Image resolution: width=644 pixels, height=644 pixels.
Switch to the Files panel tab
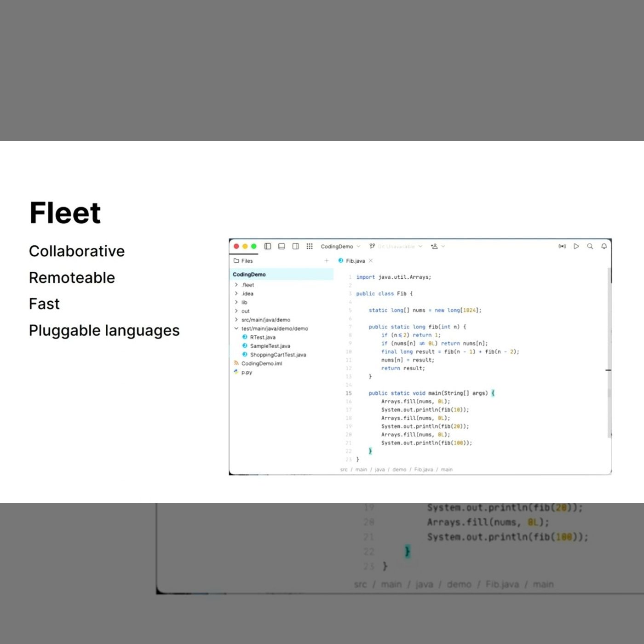pos(243,261)
